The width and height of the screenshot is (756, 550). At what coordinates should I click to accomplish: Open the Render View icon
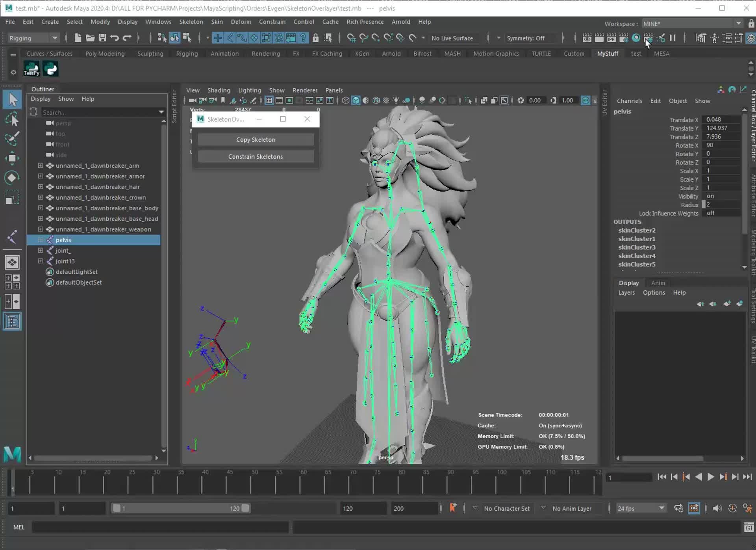(x=587, y=38)
